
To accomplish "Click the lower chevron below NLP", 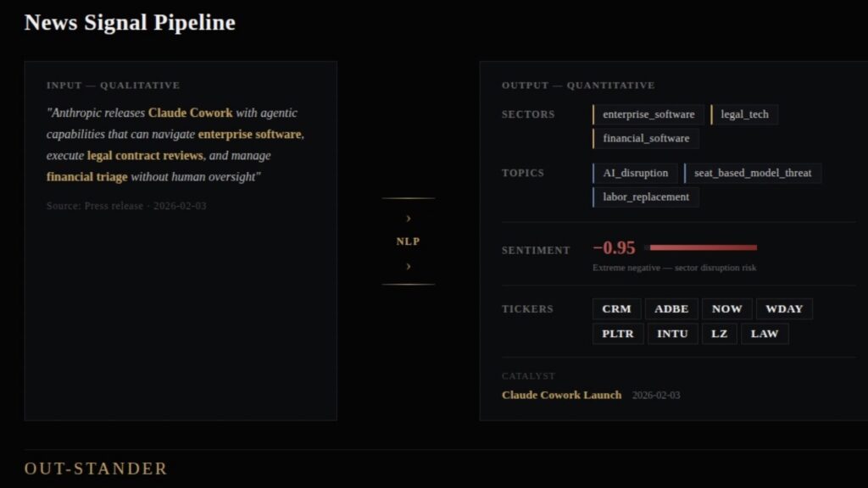I will point(409,266).
